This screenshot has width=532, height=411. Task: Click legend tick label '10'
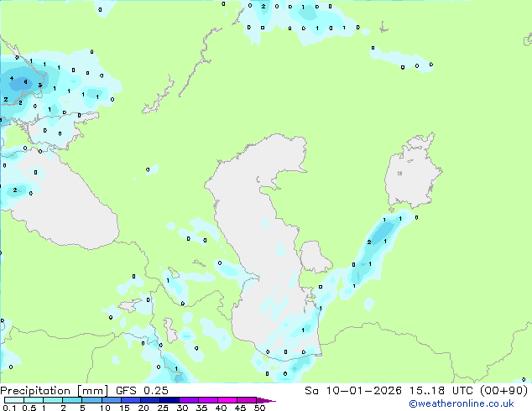(105, 408)
